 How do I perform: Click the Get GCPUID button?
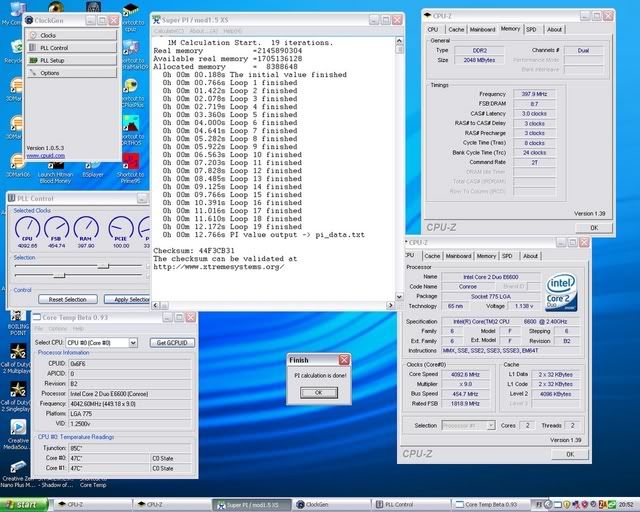pyautogui.click(x=173, y=342)
